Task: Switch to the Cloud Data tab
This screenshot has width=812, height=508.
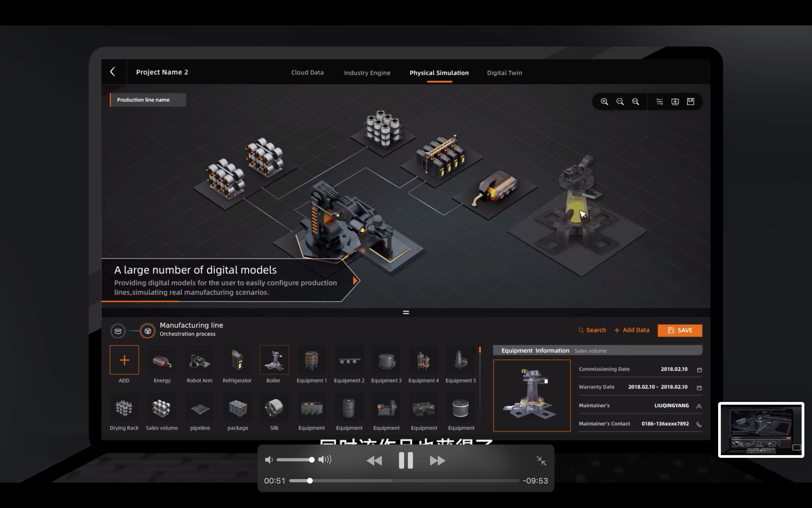Action: coord(307,73)
